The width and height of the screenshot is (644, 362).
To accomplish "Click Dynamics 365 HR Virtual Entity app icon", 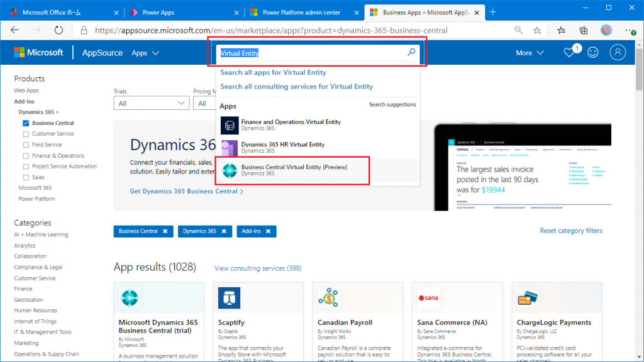I will click(x=230, y=148).
